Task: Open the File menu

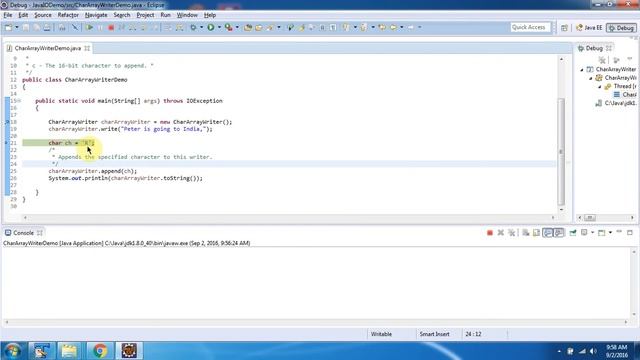Action: (x=8, y=15)
